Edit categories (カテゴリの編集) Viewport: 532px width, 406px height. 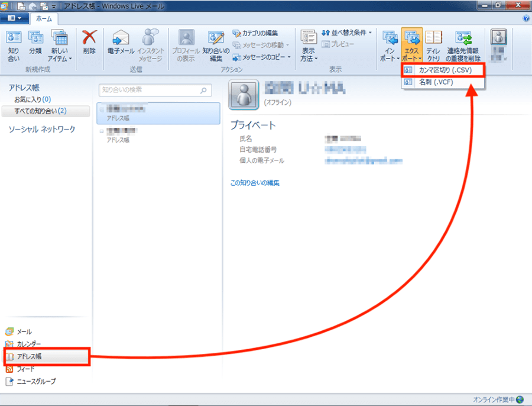pyautogui.click(x=255, y=33)
